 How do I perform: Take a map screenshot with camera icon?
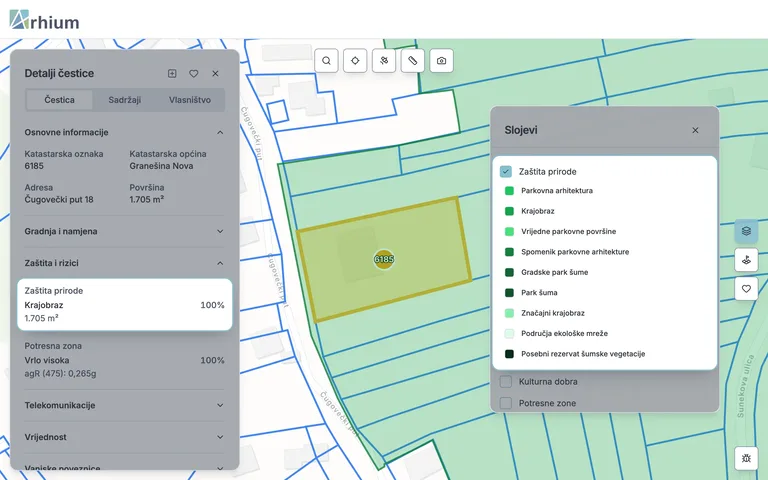[441, 61]
